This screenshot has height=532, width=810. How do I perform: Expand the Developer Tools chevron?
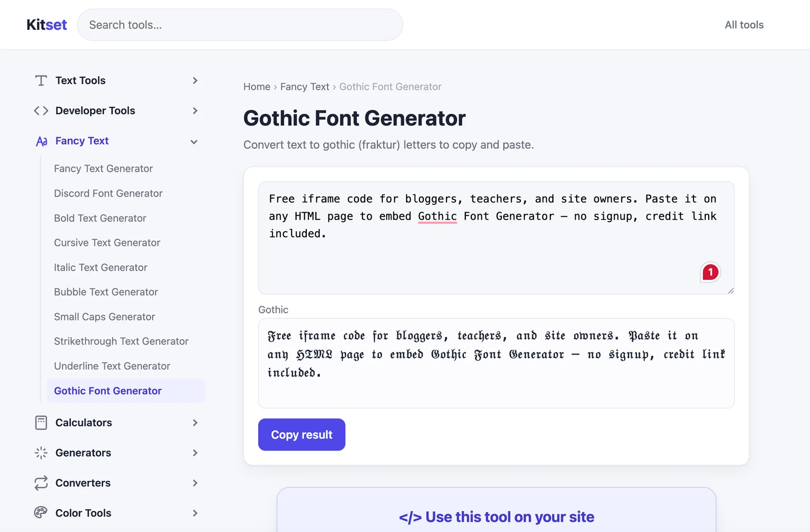(195, 111)
